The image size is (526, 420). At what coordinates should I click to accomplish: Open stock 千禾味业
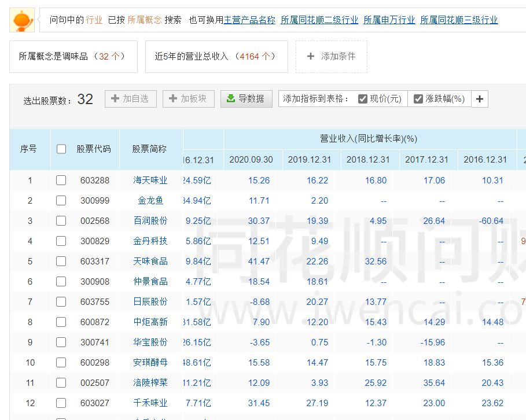(x=150, y=403)
